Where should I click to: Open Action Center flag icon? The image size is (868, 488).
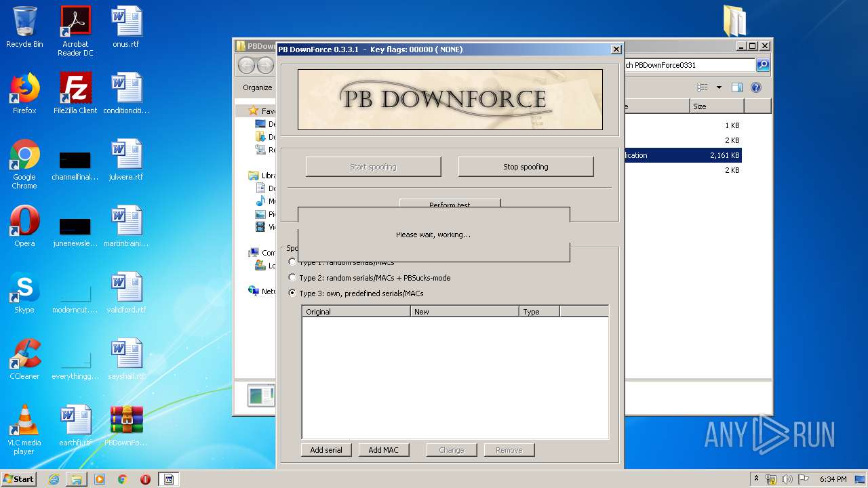802,479
